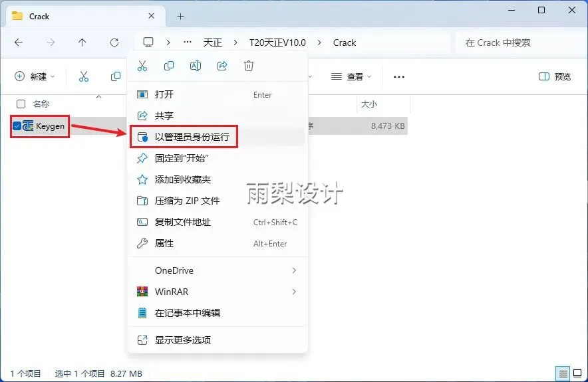Toggle the select-all checkbox beside 名称
Screen dimensions: 588x382
pos(21,104)
